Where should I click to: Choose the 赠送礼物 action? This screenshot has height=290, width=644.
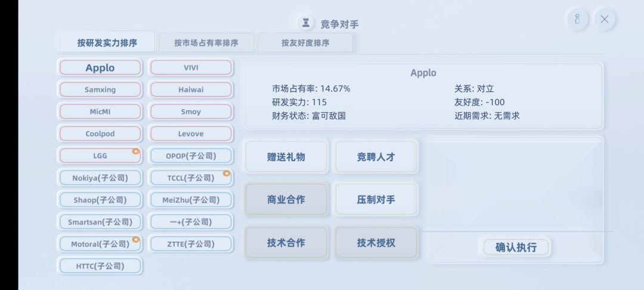(286, 157)
